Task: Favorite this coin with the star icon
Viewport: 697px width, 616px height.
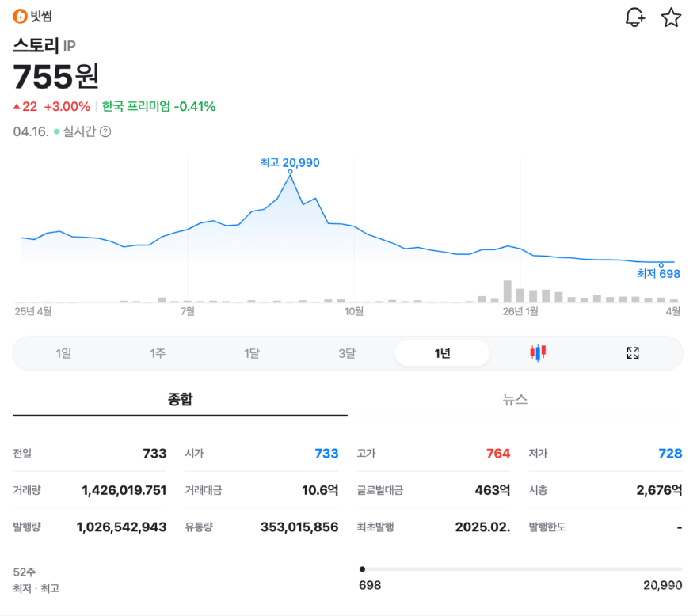Action: (671, 17)
